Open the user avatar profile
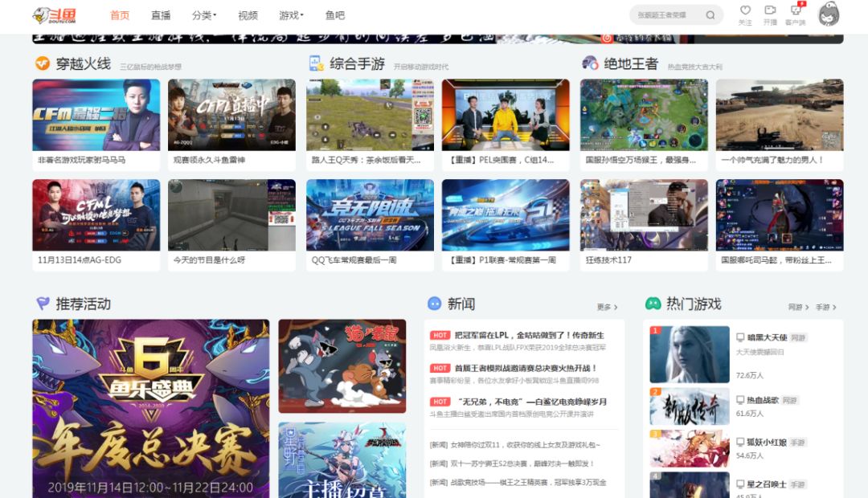 tap(829, 14)
